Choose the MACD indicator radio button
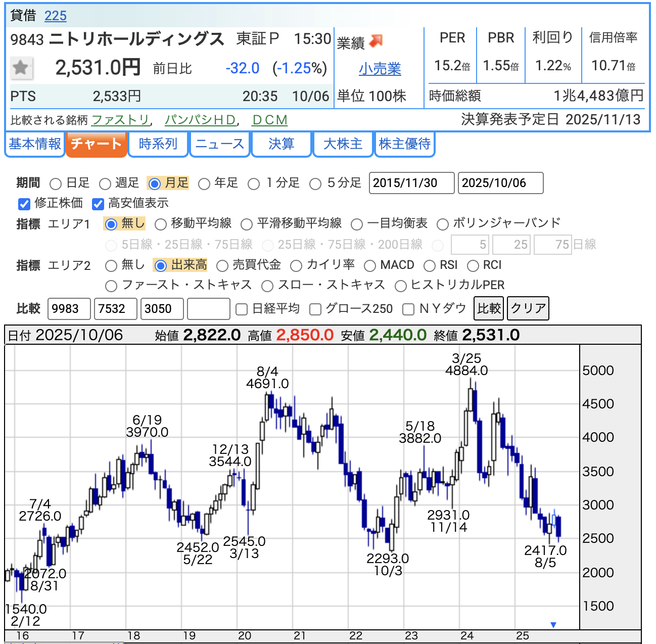Image resolution: width=656 pixels, height=644 pixels. (x=370, y=266)
